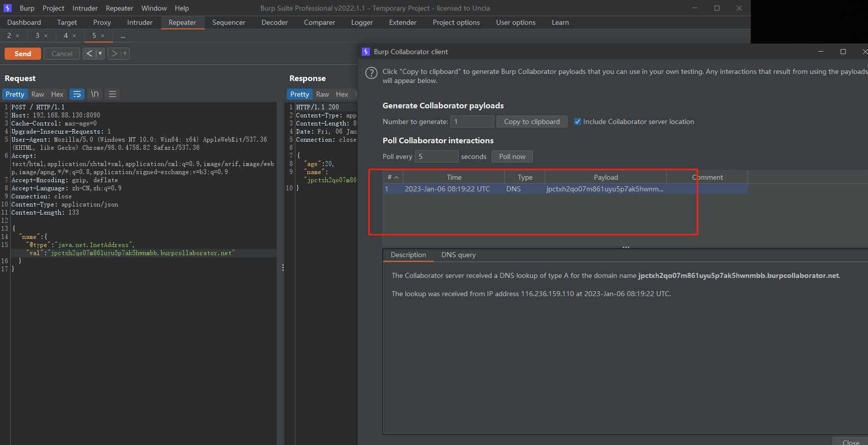
Task: Click the request/response divider handle
Action: click(283, 267)
